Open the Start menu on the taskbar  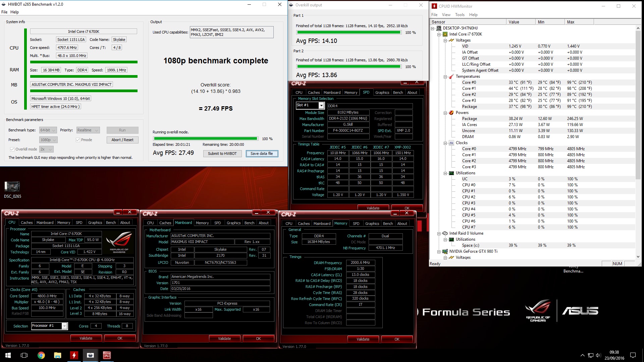point(8,355)
